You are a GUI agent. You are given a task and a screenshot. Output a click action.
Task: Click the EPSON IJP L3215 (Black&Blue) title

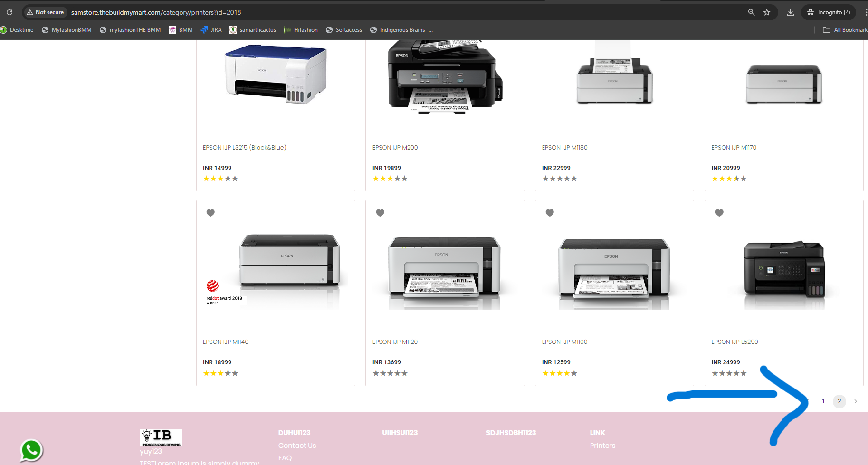245,148
